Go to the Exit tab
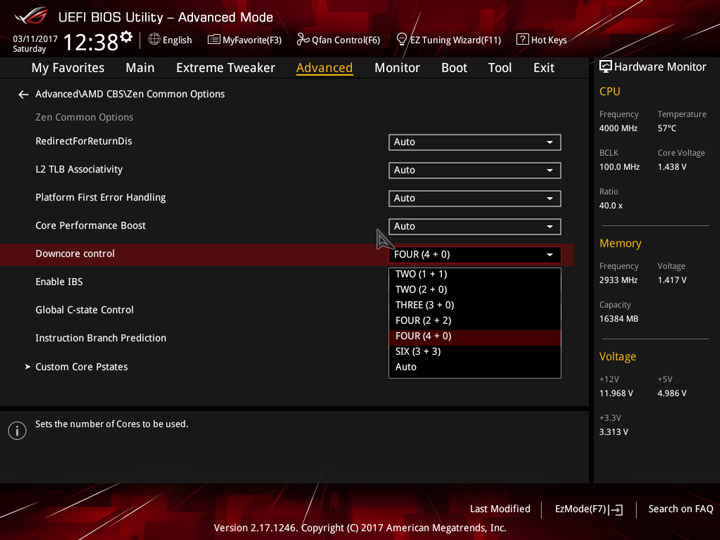 point(544,68)
